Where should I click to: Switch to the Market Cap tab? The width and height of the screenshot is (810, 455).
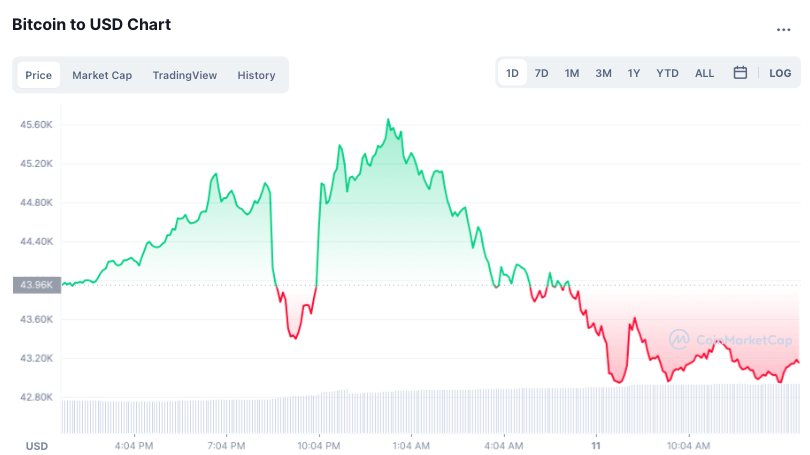pyautogui.click(x=102, y=75)
